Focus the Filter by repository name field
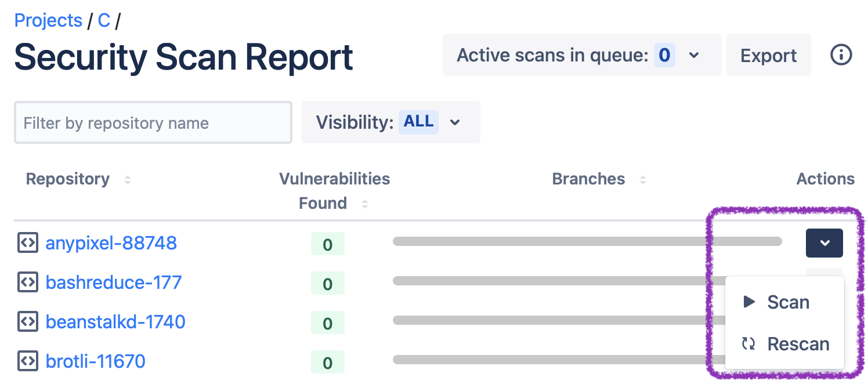This screenshot has width=868, height=384. click(153, 123)
